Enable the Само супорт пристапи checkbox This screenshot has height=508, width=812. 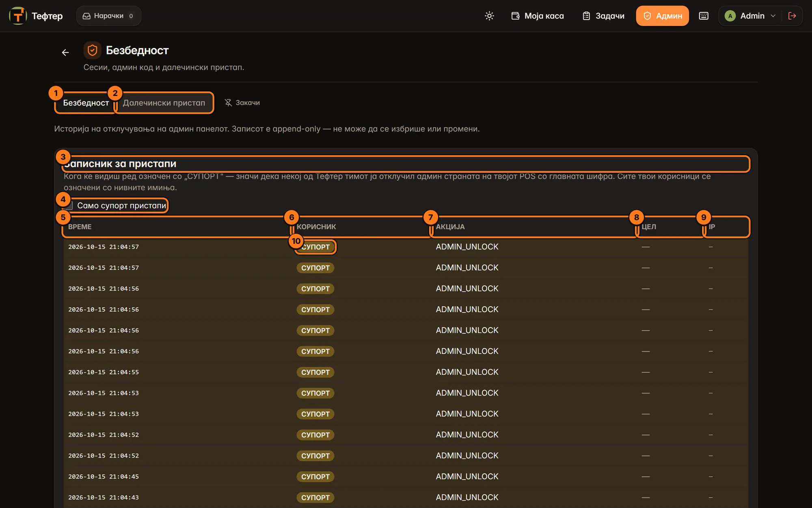(69, 206)
